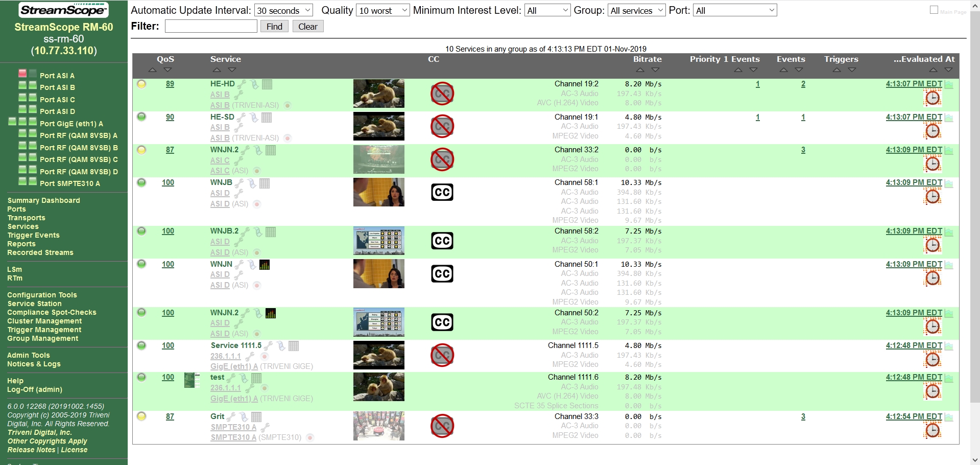Click the red status indicator for Port ASI A
The width and height of the screenshot is (980, 465).
click(22, 74)
